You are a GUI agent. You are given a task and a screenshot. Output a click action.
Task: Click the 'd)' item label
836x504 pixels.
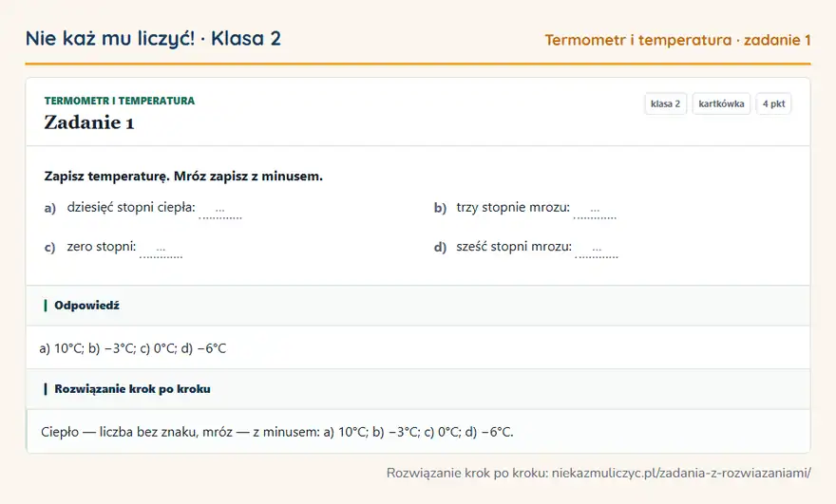point(440,247)
